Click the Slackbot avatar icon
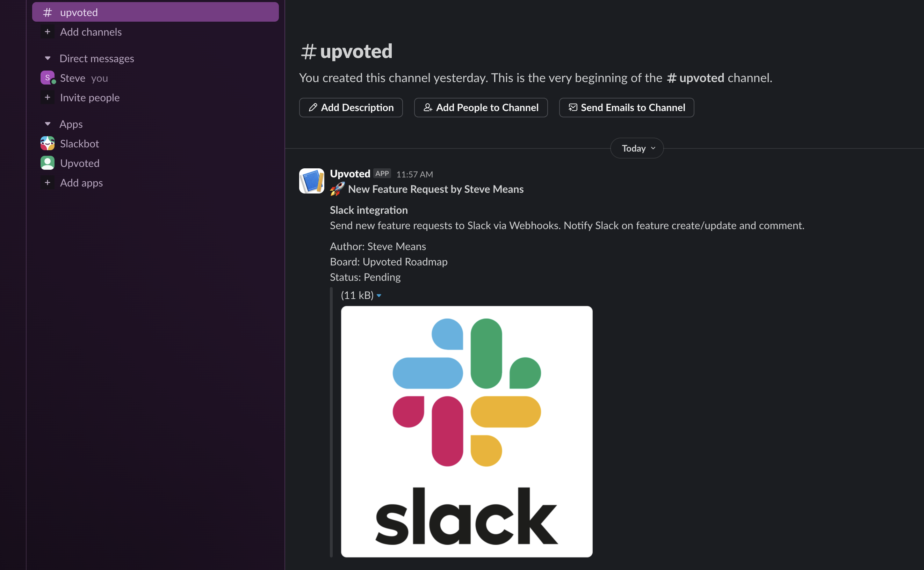The image size is (924, 570). (x=48, y=143)
